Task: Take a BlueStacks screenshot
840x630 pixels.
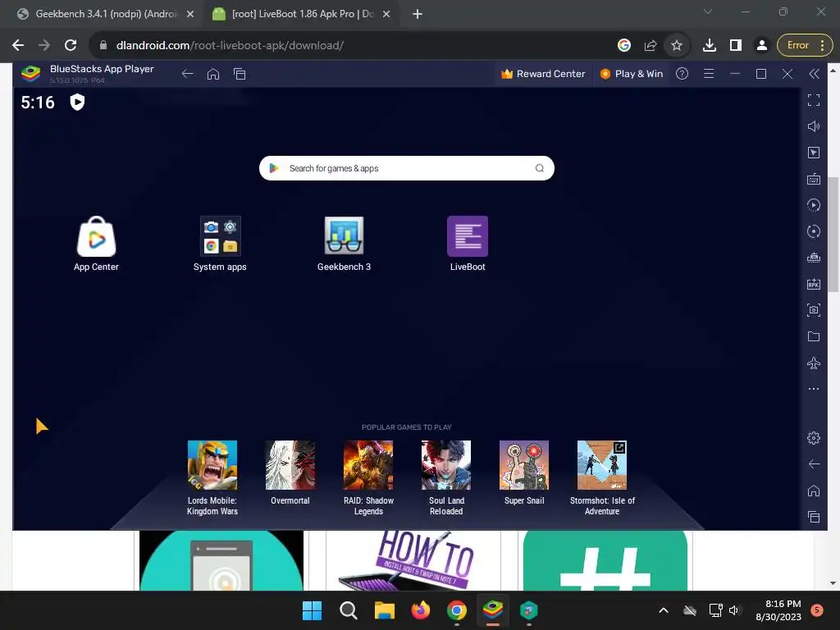Action: (x=813, y=310)
